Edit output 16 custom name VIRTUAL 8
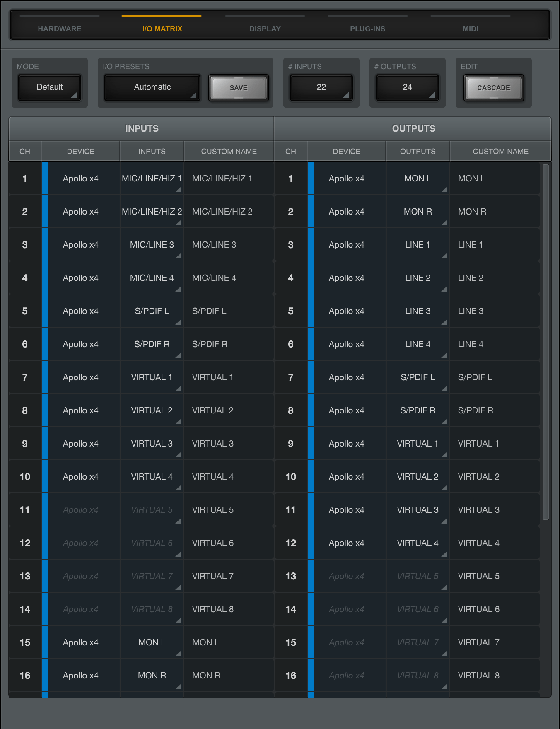The height and width of the screenshot is (729, 560). point(495,676)
